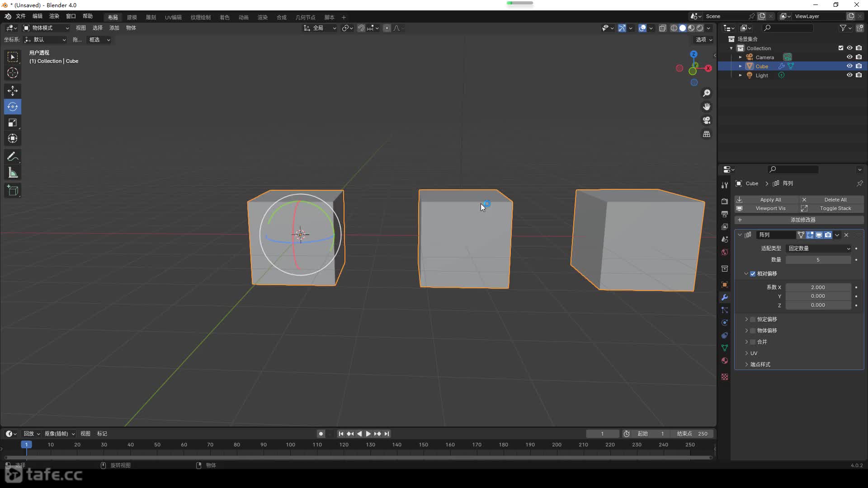This screenshot has width=868, height=488.
Task: Open the Object Constraints properties tab
Action: coord(725,335)
